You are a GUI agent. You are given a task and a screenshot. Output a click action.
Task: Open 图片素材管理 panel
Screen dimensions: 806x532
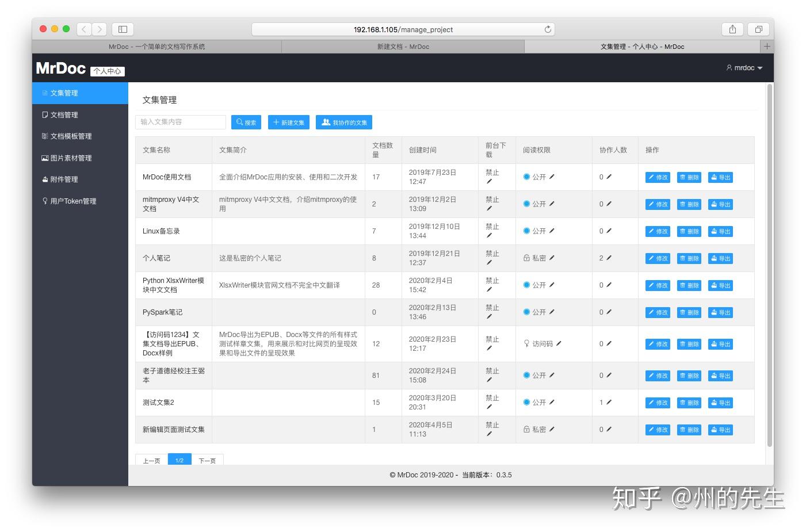click(69, 158)
